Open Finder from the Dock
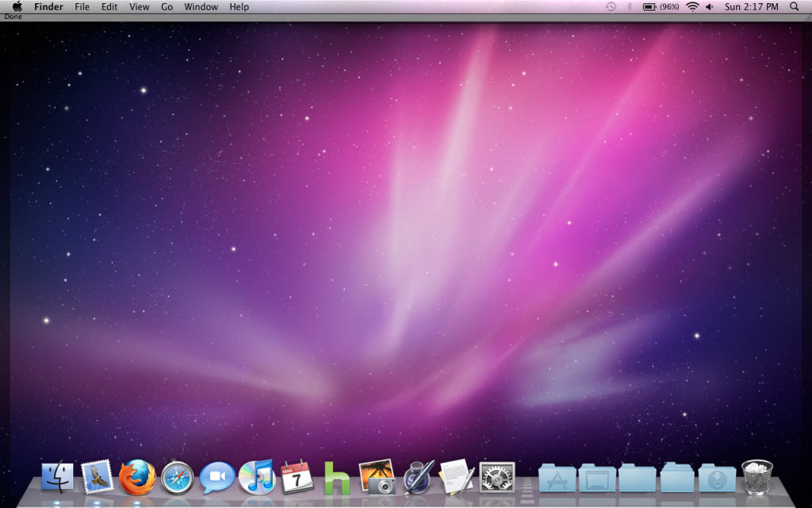 click(x=57, y=477)
